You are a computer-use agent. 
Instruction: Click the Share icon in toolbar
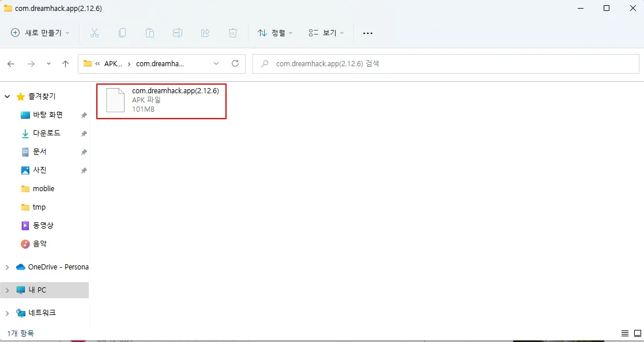205,33
